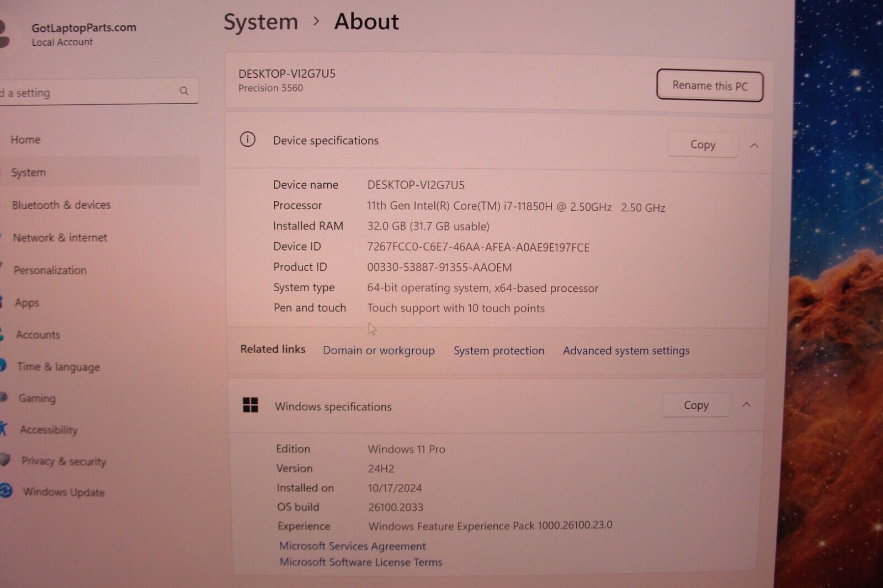Viewport: 883px width, 588px height.
Task: Open Domain or workgroup link
Action: click(x=379, y=351)
